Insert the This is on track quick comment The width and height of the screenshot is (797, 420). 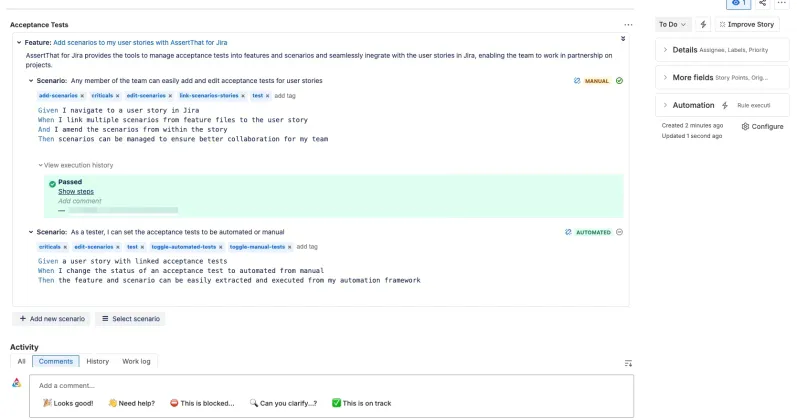[361, 403]
